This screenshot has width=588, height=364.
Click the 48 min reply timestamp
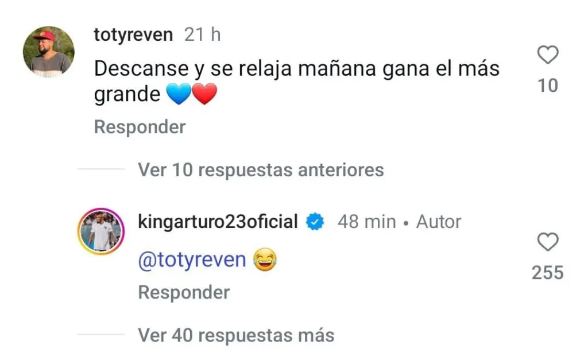tap(366, 222)
